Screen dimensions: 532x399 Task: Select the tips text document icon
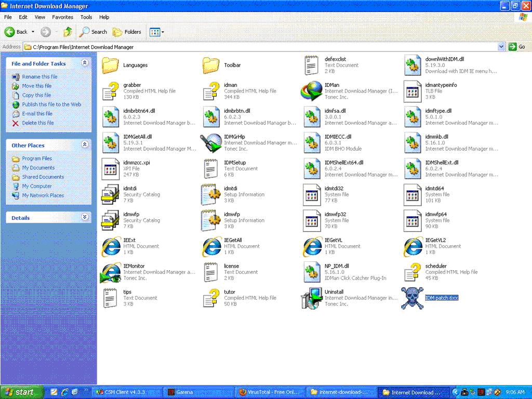tap(110, 298)
